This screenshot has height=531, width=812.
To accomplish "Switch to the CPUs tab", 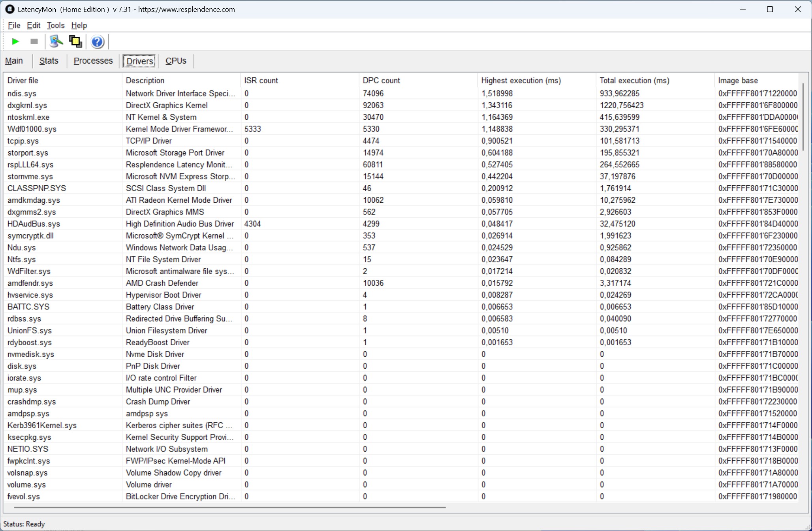I will point(176,61).
